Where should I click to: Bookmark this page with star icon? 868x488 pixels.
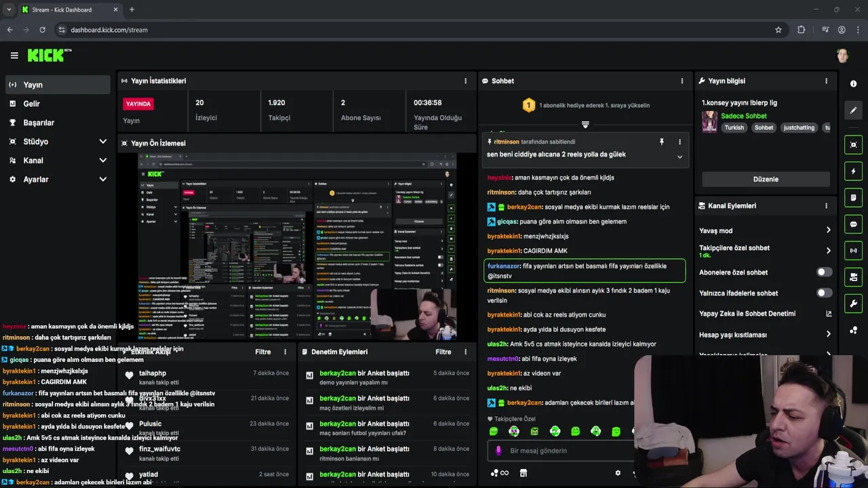(x=778, y=30)
